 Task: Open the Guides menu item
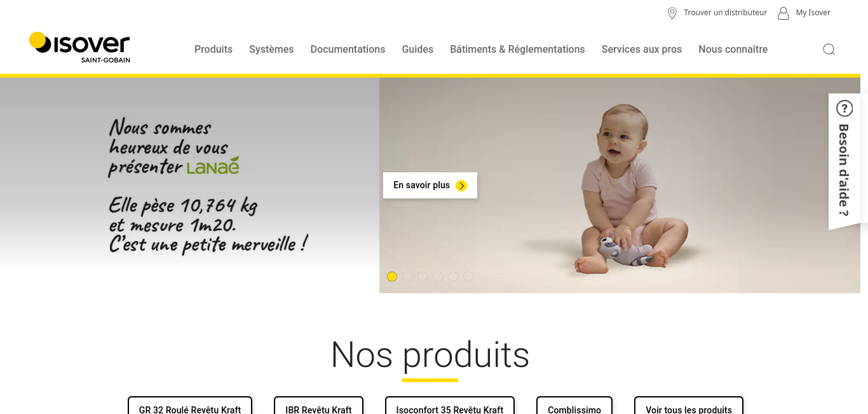417,50
